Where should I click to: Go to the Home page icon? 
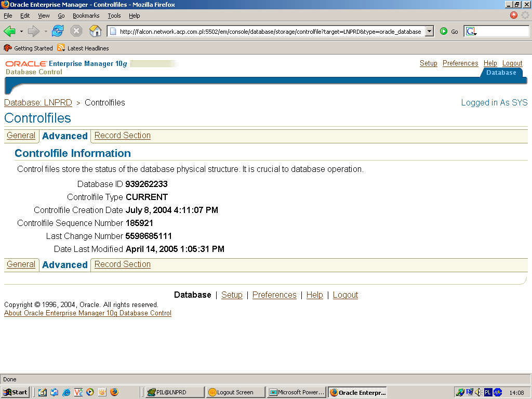[x=96, y=31]
